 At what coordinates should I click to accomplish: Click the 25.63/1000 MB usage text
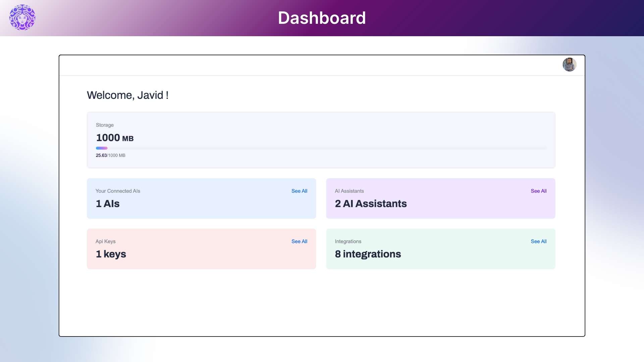click(110, 156)
